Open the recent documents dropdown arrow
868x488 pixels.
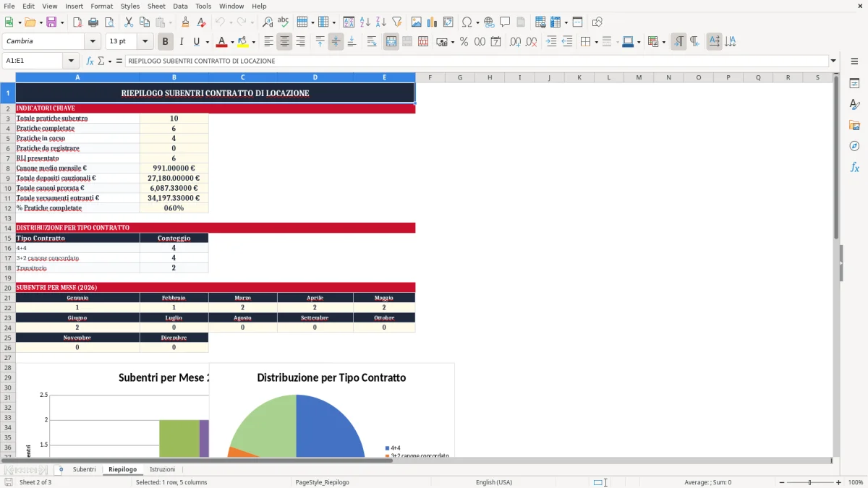[x=39, y=22]
